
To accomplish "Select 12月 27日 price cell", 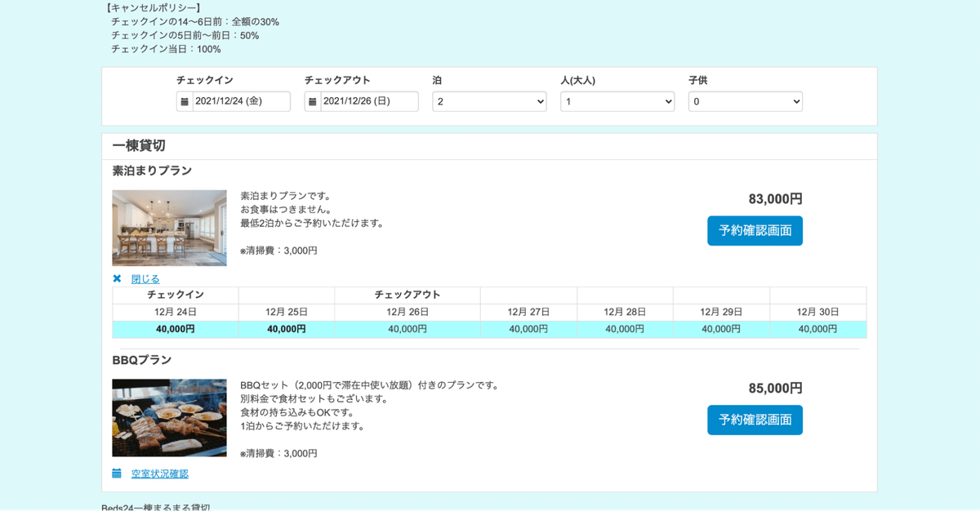I will tap(528, 329).
